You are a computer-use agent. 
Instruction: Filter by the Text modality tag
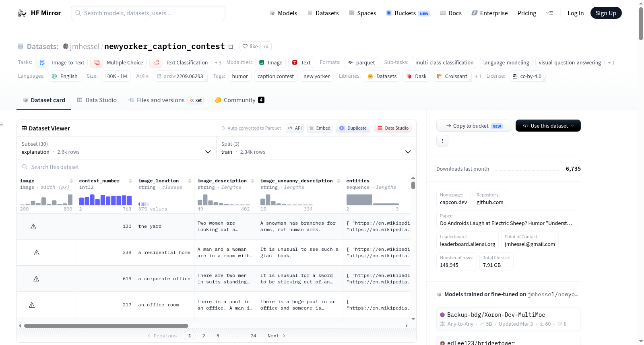click(301, 62)
